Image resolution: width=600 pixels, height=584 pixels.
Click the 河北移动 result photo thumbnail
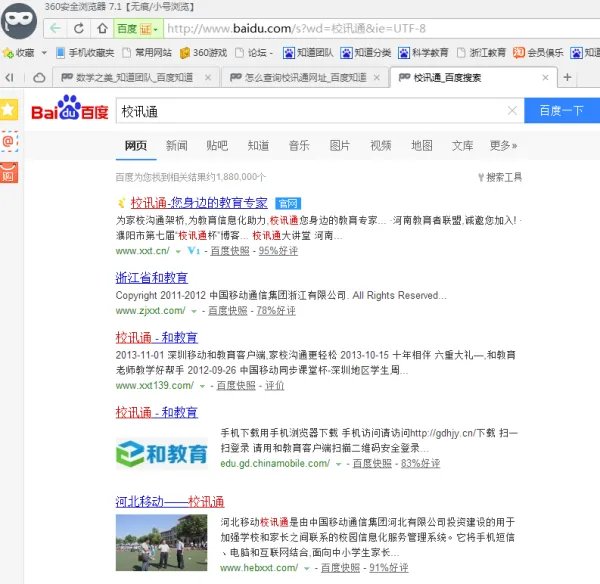point(161,543)
